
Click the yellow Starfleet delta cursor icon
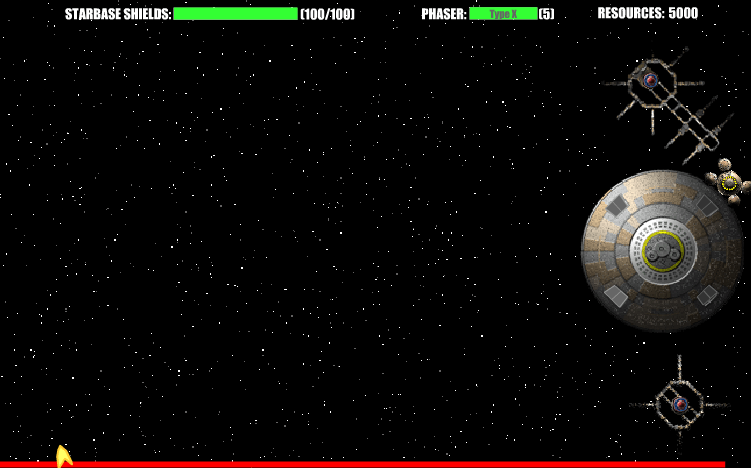click(63, 456)
